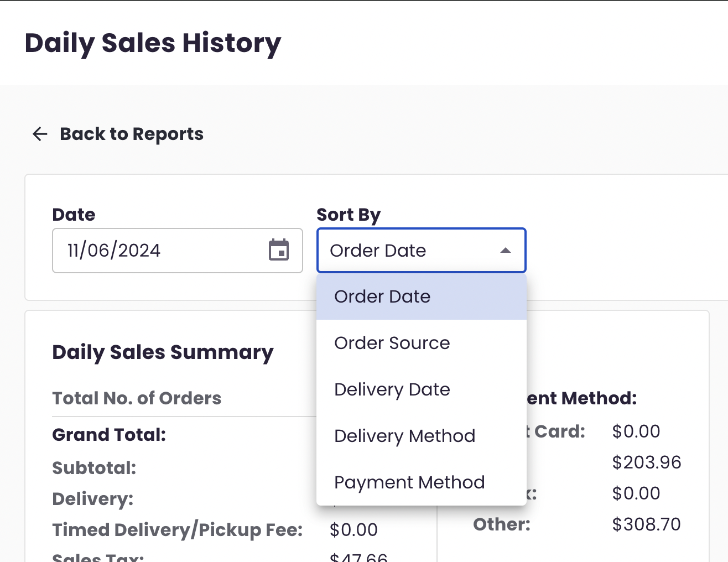Click the Other payment method amount $308.70
The image size is (728, 562).
click(646, 524)
